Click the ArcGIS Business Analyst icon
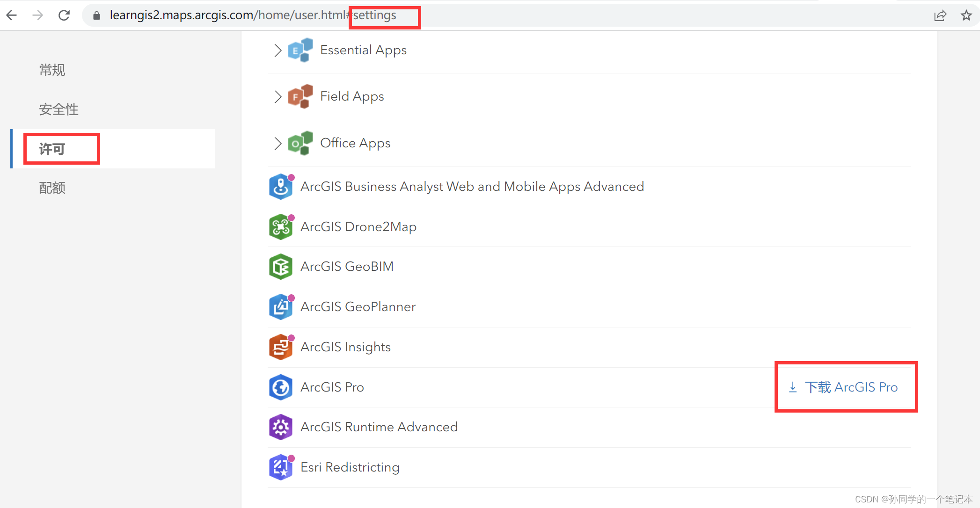 (x=281, y=187)
